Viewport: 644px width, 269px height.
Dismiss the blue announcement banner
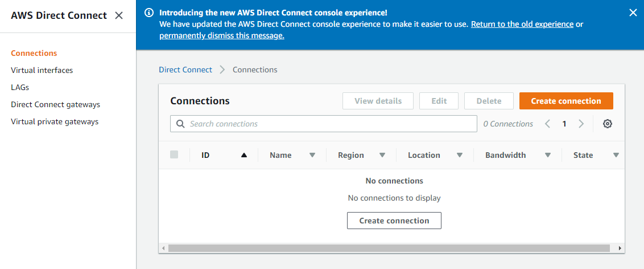pyautogui.click(x=633, y=13)
